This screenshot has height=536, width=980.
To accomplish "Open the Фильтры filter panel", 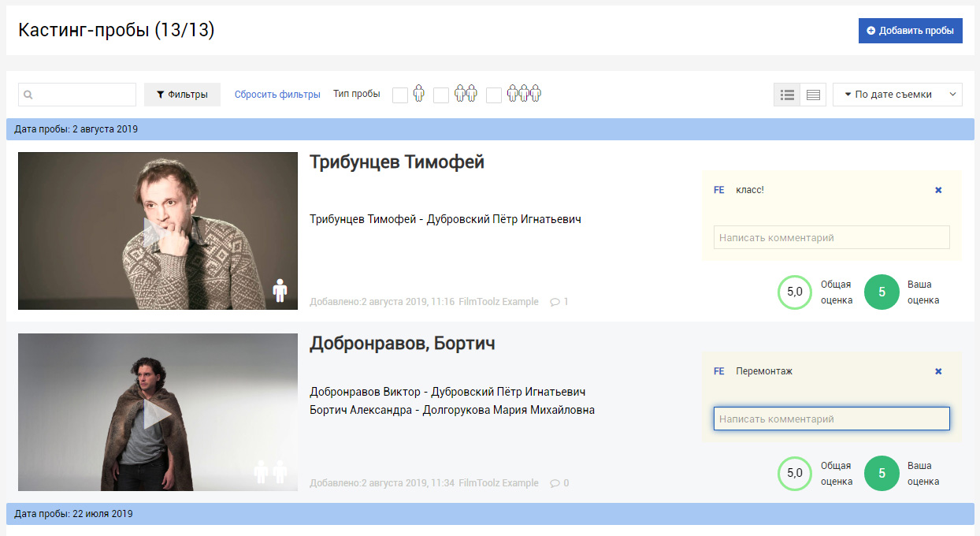I will (x=182, y=95).
